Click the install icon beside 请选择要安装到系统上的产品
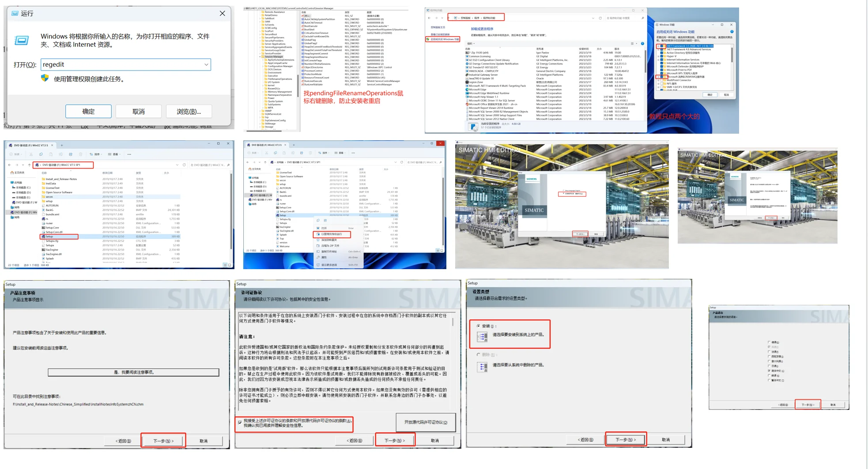This screenshot has height=469, width=868. click(483, 337)
